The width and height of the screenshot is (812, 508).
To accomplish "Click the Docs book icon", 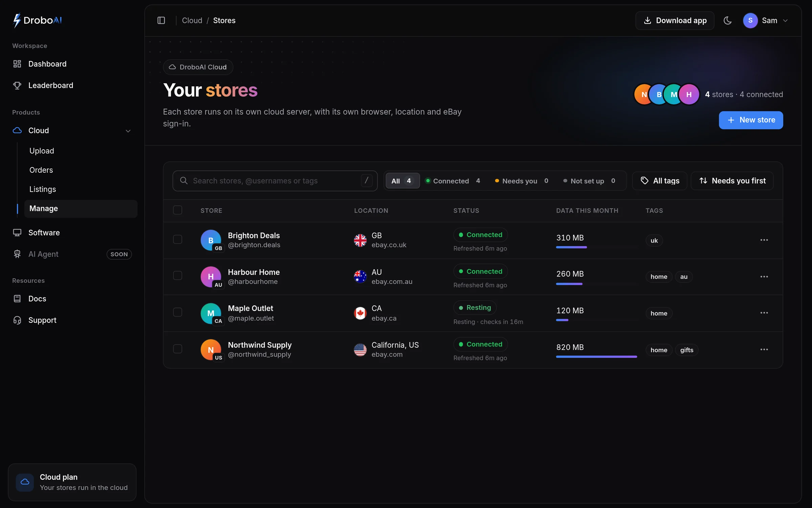I will tap(17, 299).
